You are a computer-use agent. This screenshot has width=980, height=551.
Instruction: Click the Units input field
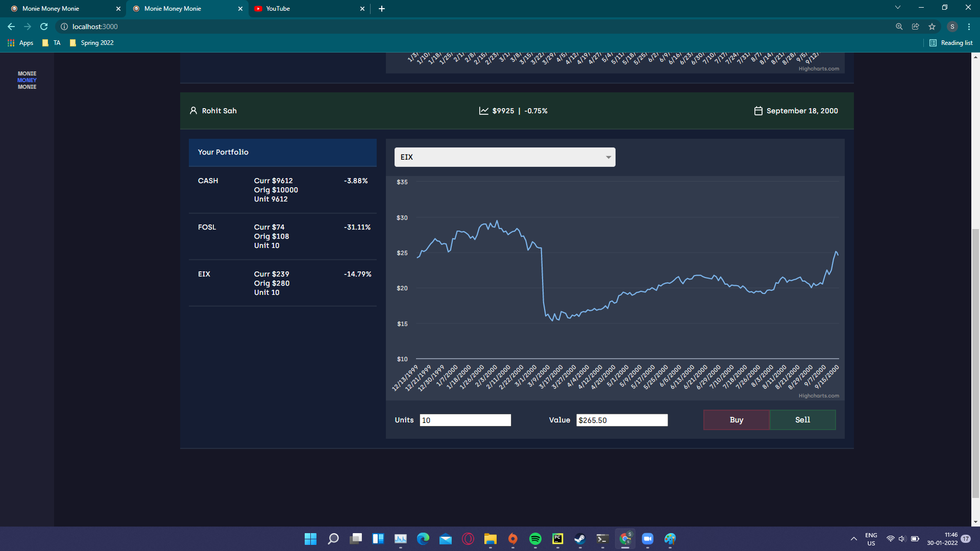click(465, 420)
